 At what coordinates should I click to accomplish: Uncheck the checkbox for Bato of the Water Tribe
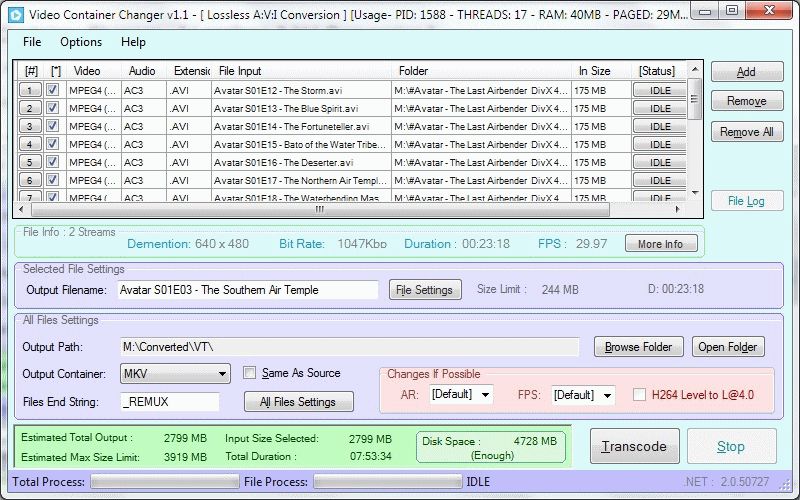point(53,144)
